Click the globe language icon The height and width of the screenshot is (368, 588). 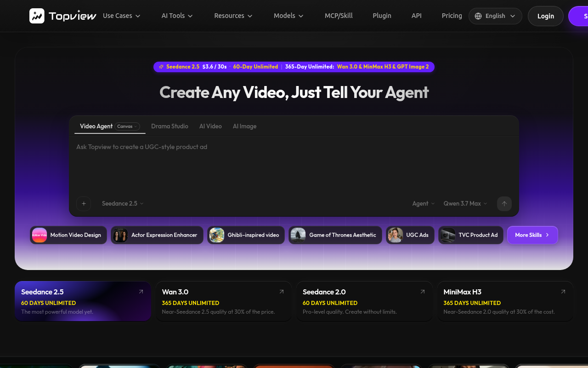tap(478, 16)
